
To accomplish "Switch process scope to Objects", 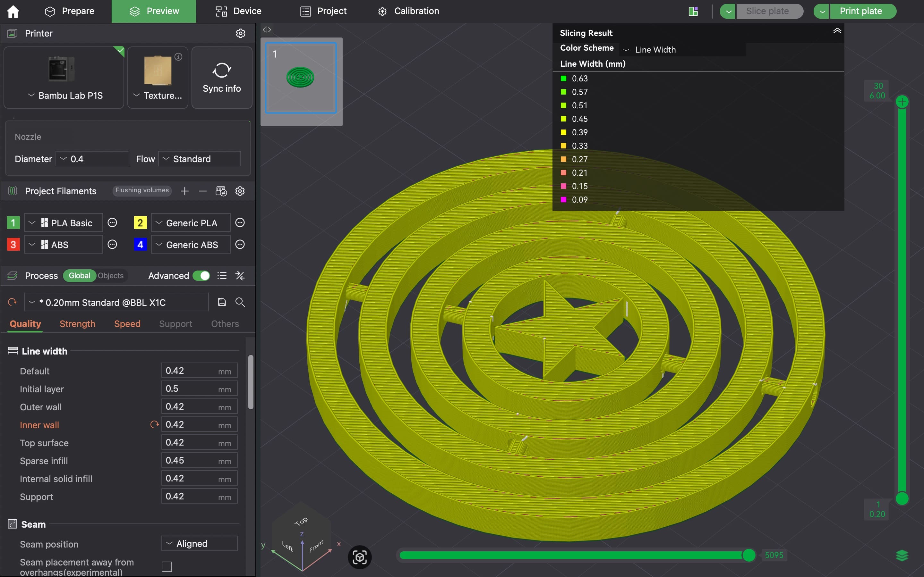I will pos(111,276).
